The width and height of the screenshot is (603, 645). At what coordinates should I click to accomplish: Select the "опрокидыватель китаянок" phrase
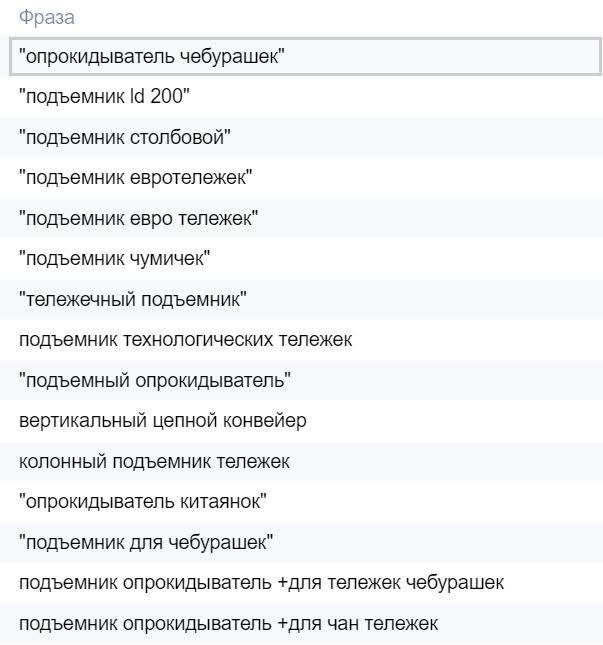143,501
